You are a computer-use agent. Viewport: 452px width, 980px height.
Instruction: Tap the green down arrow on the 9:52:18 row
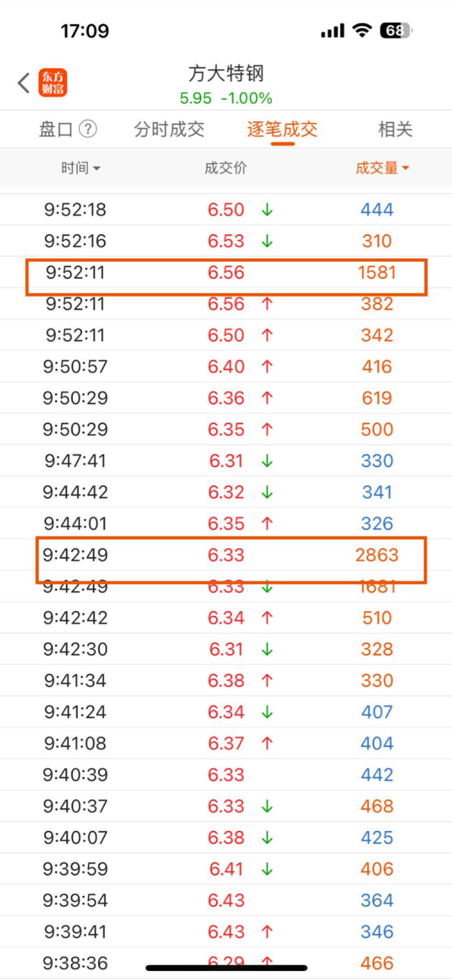(x=267, y=209)
